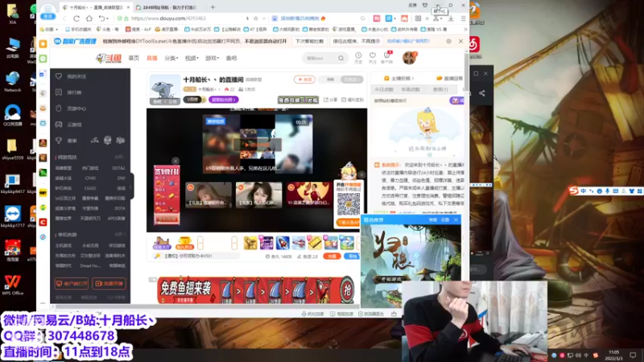Screen dimensions: 644x362
Task: Click the orange 客户端打开 button
Action: 72,284
